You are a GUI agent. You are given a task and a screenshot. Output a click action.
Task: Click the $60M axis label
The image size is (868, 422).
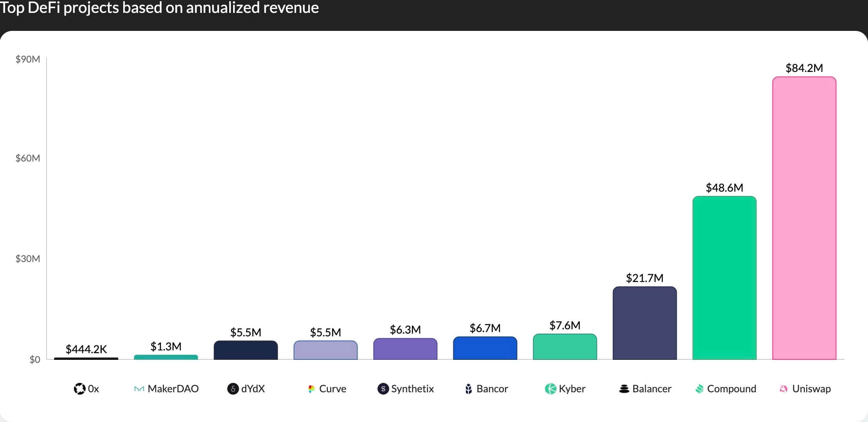28,158
